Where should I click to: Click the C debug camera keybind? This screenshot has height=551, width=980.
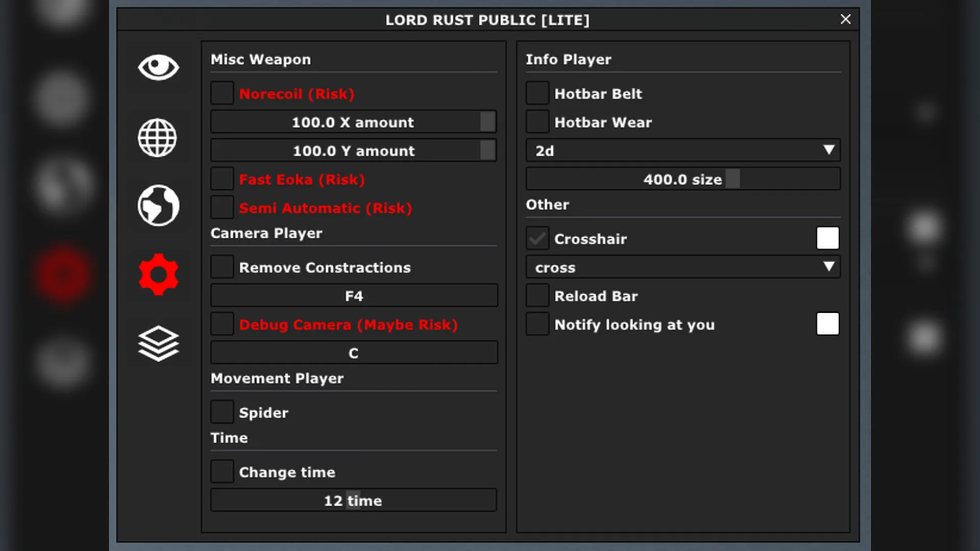click(354, 353)
